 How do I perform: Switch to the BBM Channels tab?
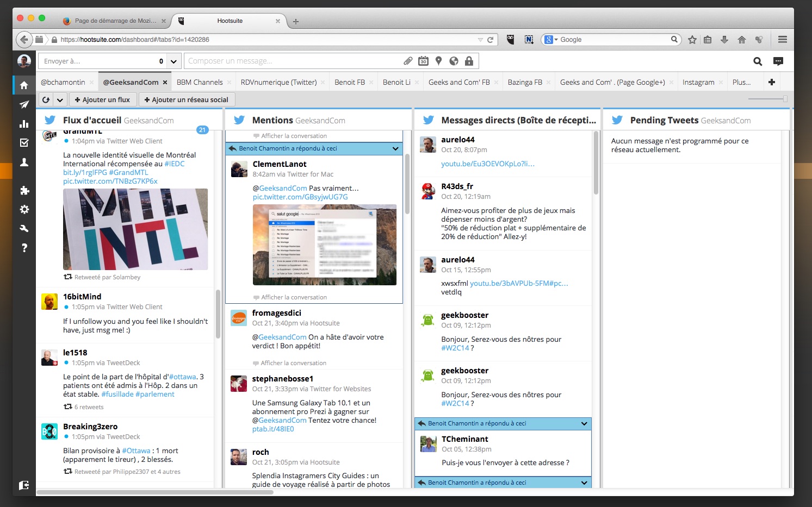point(200,82)
